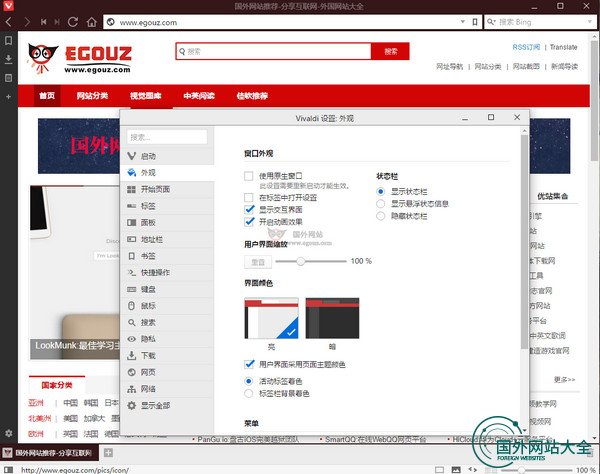Click the rewind history button

[x=43, y=22]
